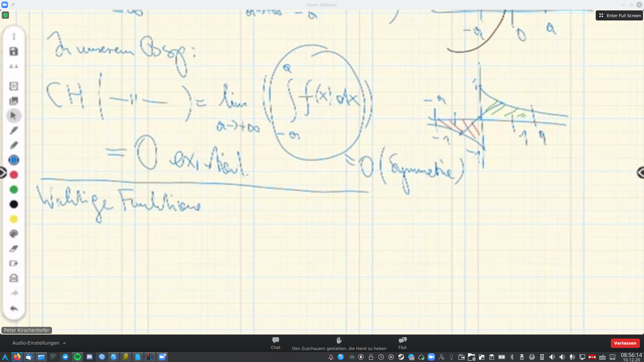This screenshot has height=362, width=644.
Task: Click the undo arrow in toolbar
Action: (14, 308)
